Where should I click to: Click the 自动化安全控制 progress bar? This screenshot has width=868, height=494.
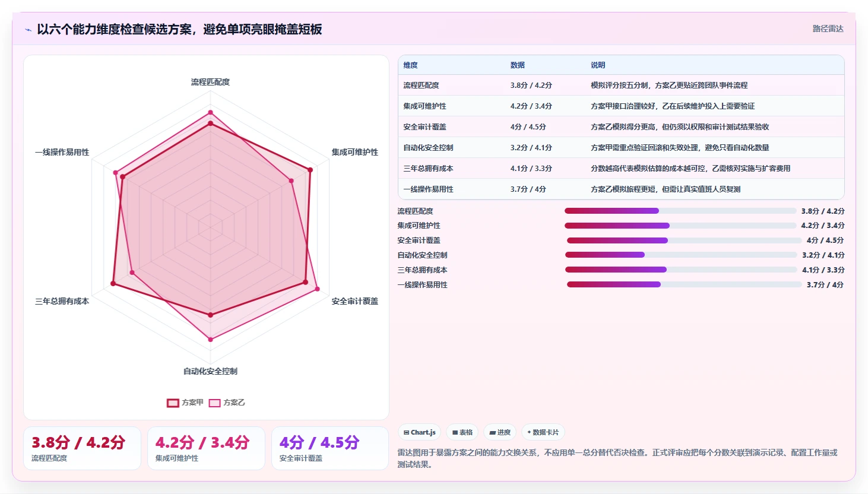pyautogui.click(x=681, y=255)
